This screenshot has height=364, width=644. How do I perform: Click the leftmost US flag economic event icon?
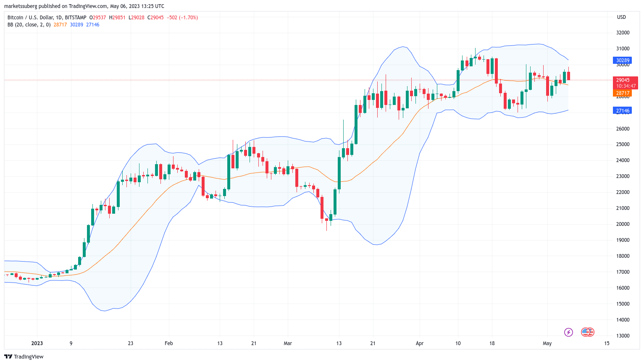click(x=585, y=332)
